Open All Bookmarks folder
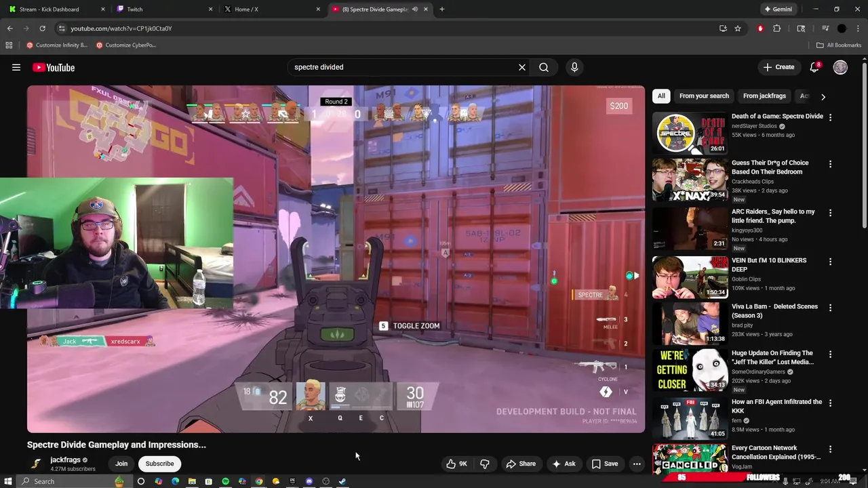The height and width of the screenshot is (488, 868). pos(839,45)
